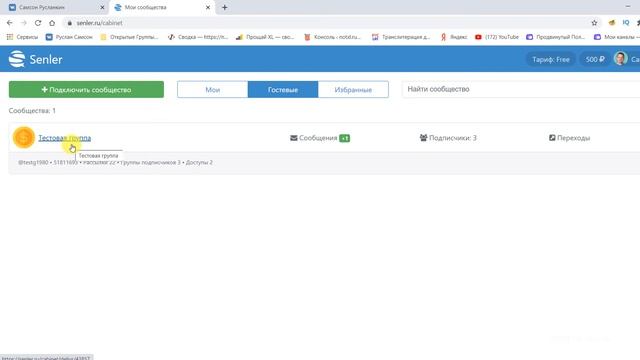640x360 pixels.
Task: Switch to the Избранные tab
Action: pyautogui.click(x=353, y=89)
